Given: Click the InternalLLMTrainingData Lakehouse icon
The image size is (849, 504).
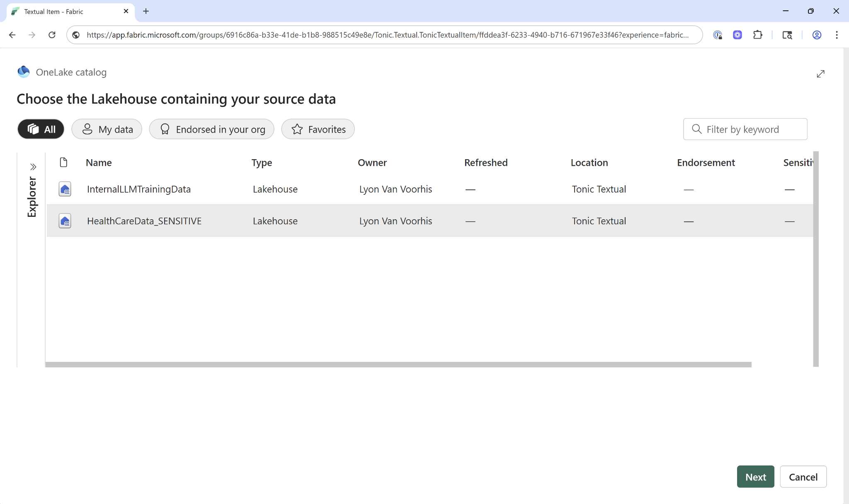Looking at the screenshot, I should tap(65, 189).
